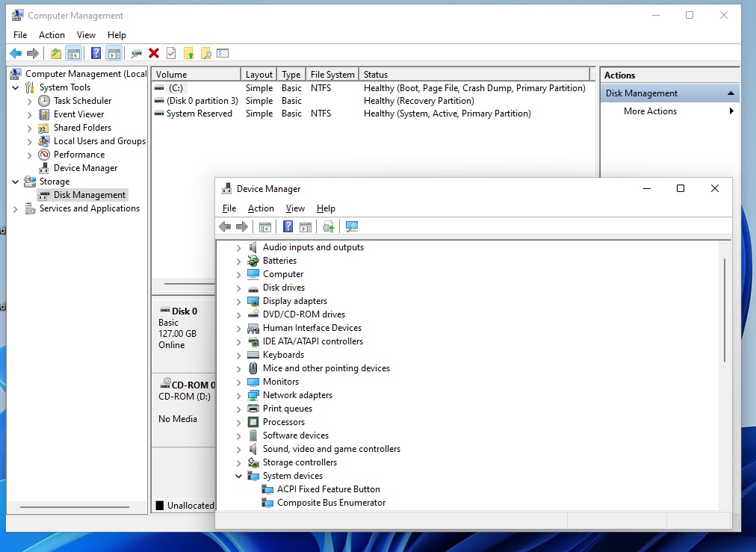Expand the Services and Applications node

click(16, 209)
